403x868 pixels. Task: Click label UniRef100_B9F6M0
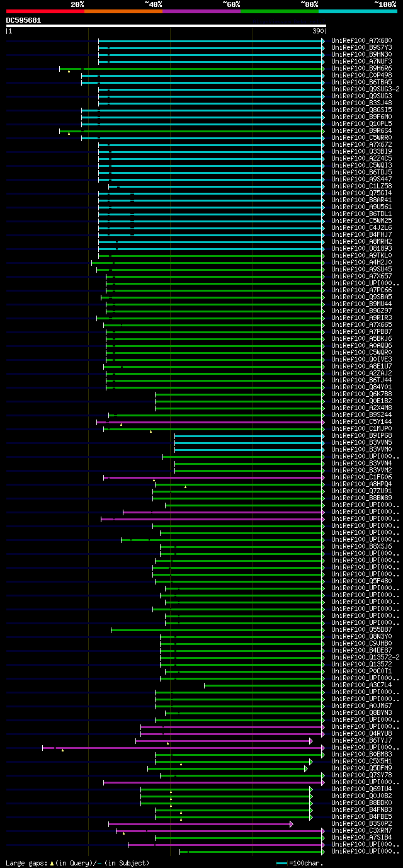[361, 117]
